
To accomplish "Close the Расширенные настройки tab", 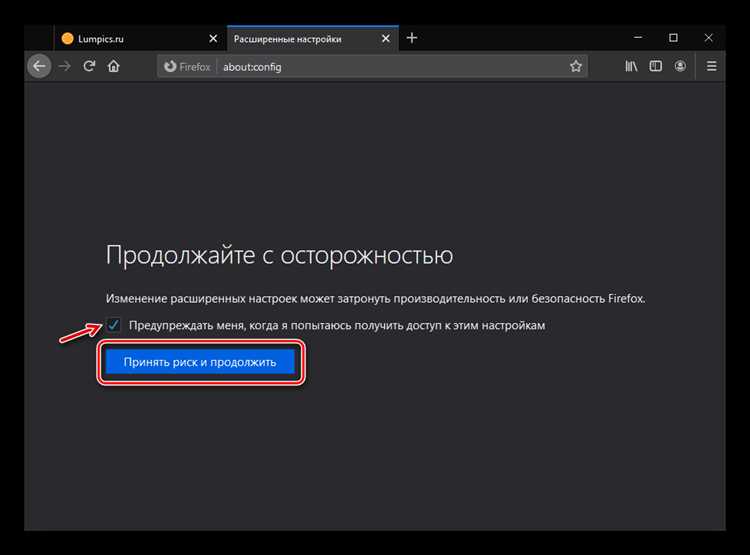I will point(386,38).
